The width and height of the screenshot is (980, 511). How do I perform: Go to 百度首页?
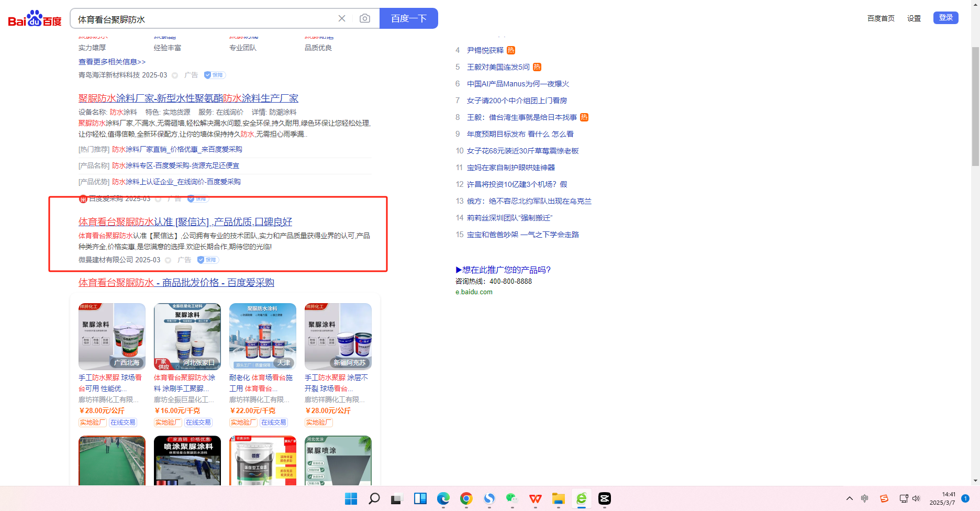[x=881, y=18]
